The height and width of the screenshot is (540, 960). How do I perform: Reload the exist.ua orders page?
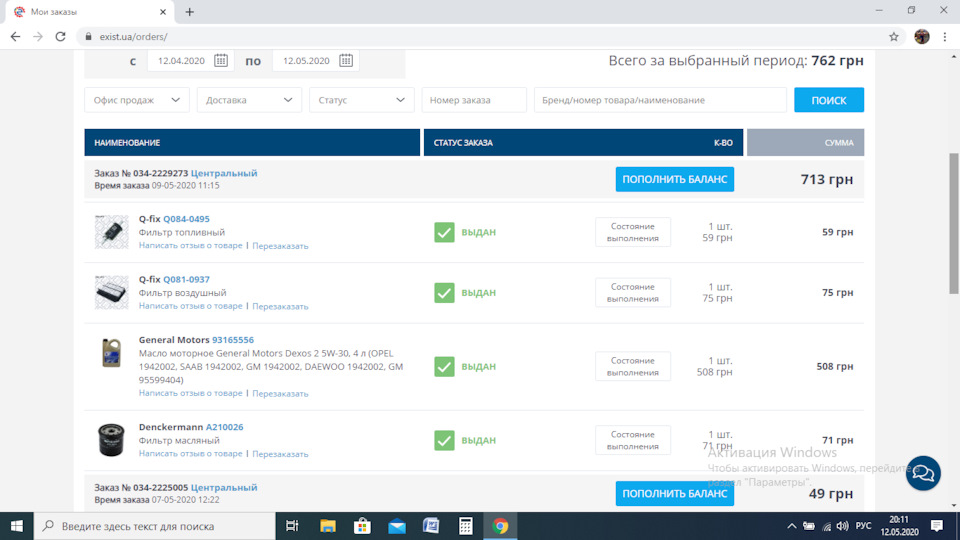click(60, 37)
